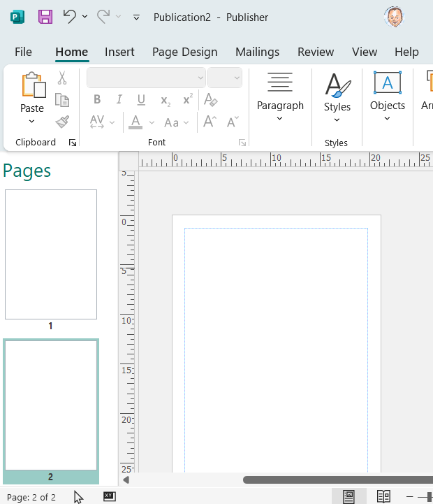Click the horizontal scrollbar left arrow
This screenshot has width=433, height=504.
click(126, 480)
